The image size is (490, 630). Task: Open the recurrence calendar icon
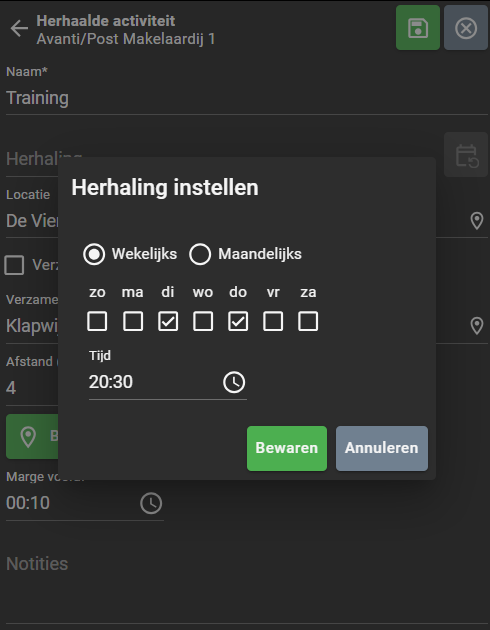point(466,155)
